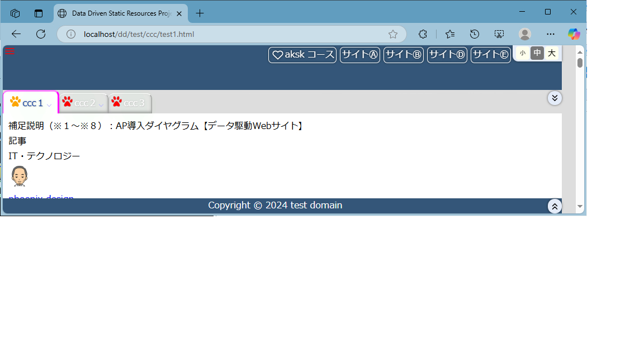Click the browser Extensions puzzle icon
Viewport: 644px width, 362px height.
[x=423, y=34]
